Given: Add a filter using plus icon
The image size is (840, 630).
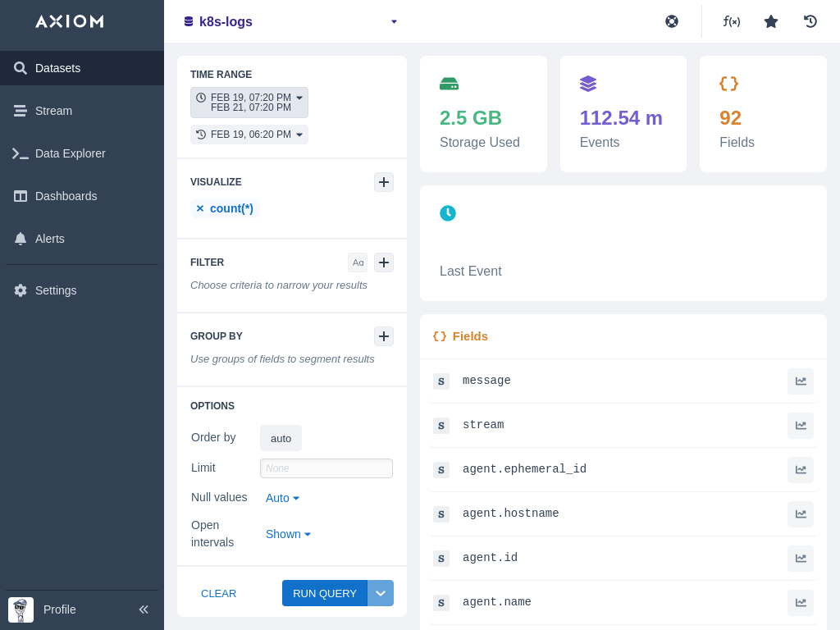Looking at the screenshot, I should (x=384, y=262).
